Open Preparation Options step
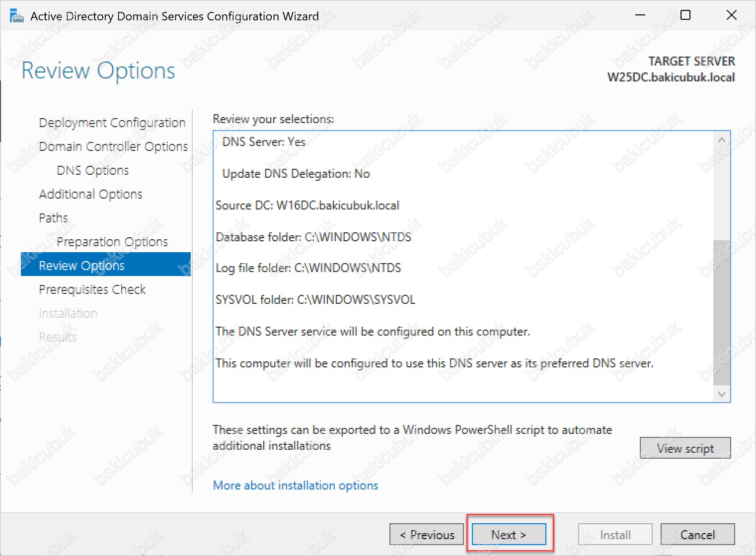The height and width of the screenshot is (556, 756). coord(112,242)
